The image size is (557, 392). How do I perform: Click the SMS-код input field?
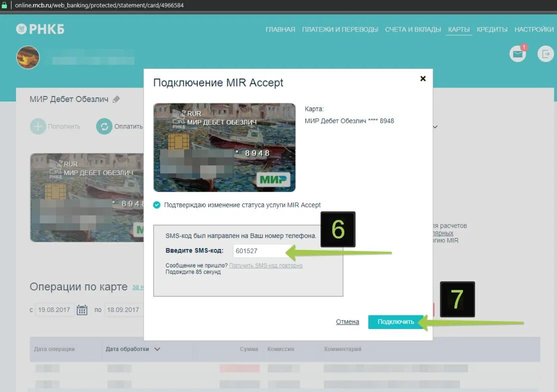pyautogui.click(x=264, y=251)
